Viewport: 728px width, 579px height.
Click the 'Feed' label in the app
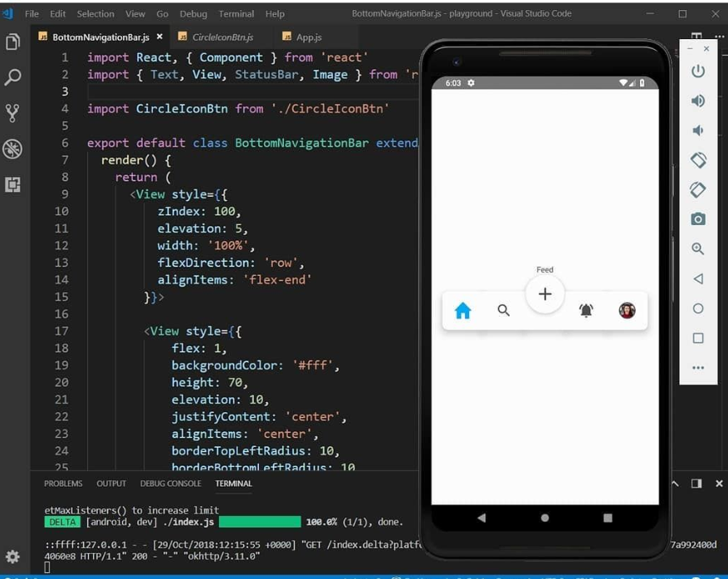click(x=545, y=269)
